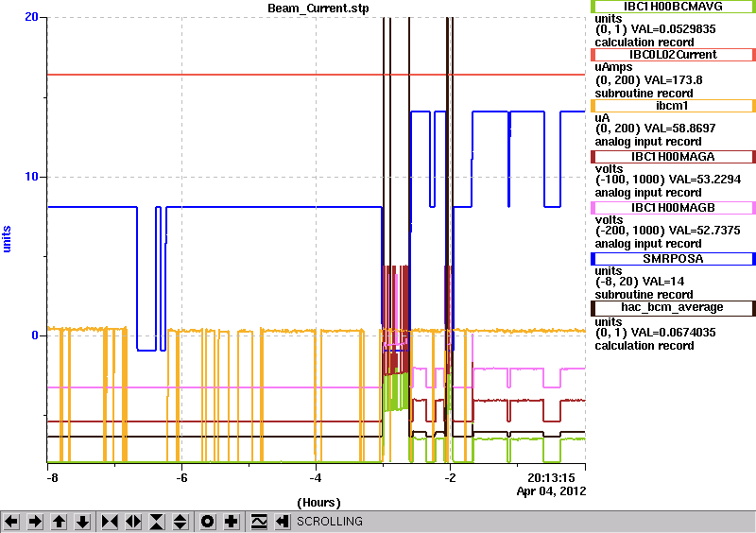The image size is (756, 533).
Task: Click the '20:13:15' timestamp
Action: (x=551, y=478)
